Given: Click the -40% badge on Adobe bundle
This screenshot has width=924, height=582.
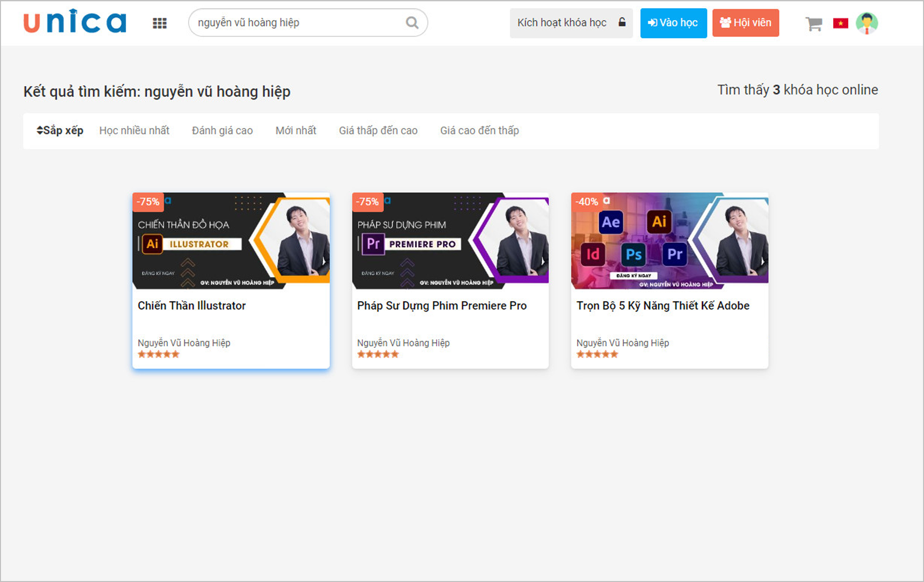Looking at the screenshot, I should point(587,202).
